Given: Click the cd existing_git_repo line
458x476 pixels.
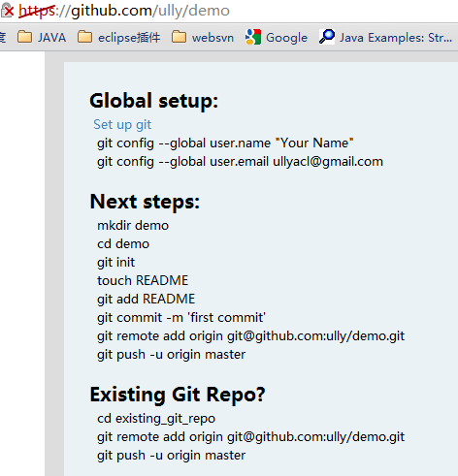Looking at the screenshot, I should (156, 419).
